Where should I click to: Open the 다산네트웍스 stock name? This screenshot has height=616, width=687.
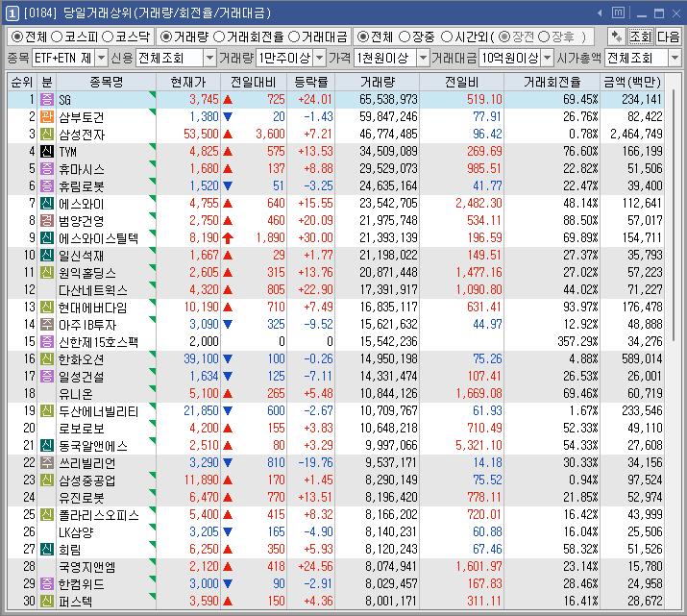click(x=93, y=290)
